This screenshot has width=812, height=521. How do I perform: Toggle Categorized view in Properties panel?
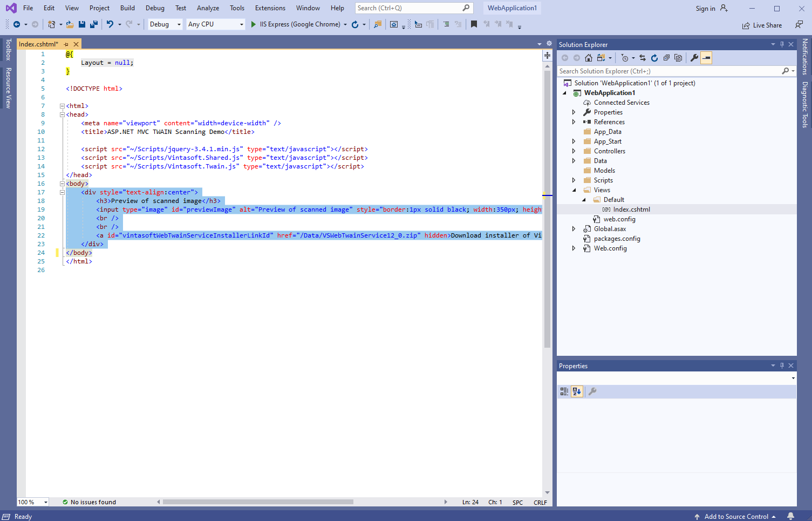tap(564, 391)
